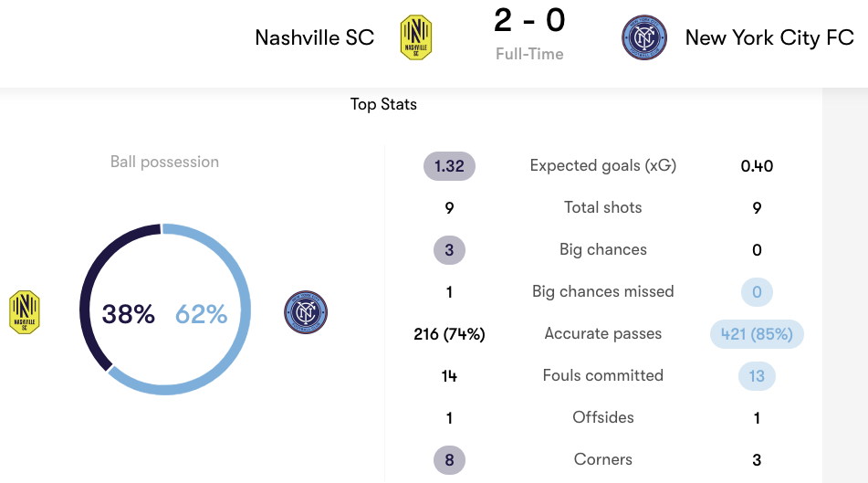Click the New York City FC crest in header

click(x=643, y=37)
